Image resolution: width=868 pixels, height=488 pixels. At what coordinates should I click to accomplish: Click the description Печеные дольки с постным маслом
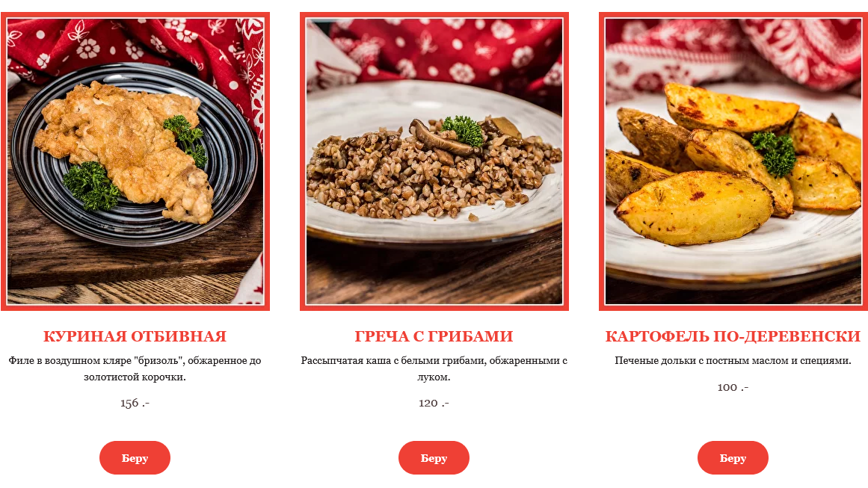click(733, 361)
